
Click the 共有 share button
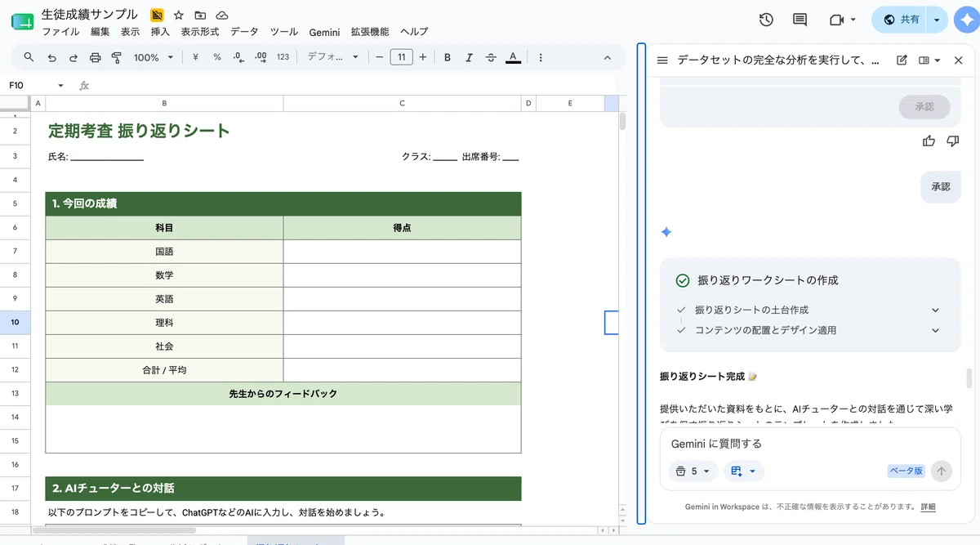click(x=901, y=20)
